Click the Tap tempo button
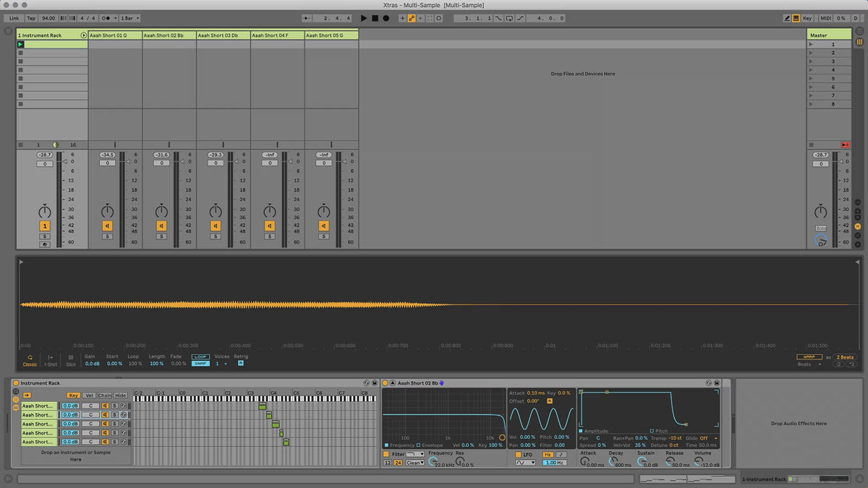This screenshot has width=868, height=488. coord(31,18)
